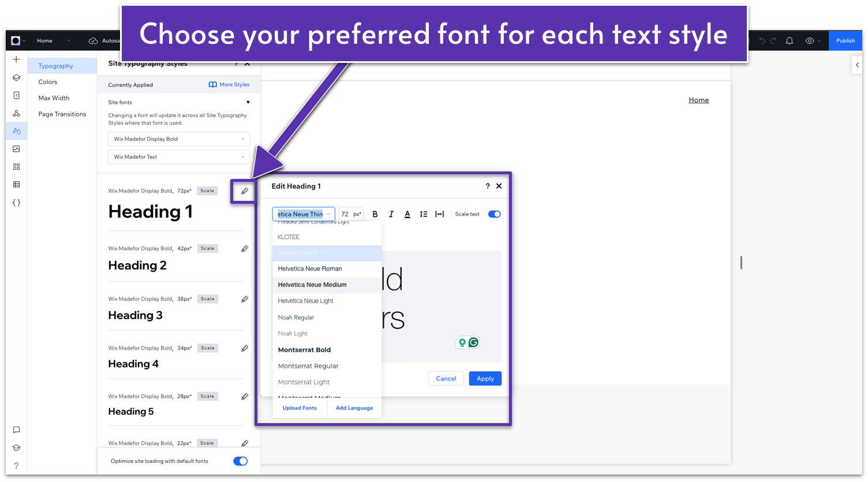Collapse the Site fonts section

point(248,102)
